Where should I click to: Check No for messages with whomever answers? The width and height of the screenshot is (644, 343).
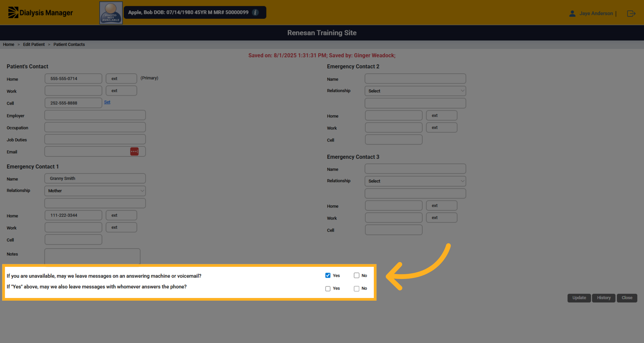(x=356, y=288)
